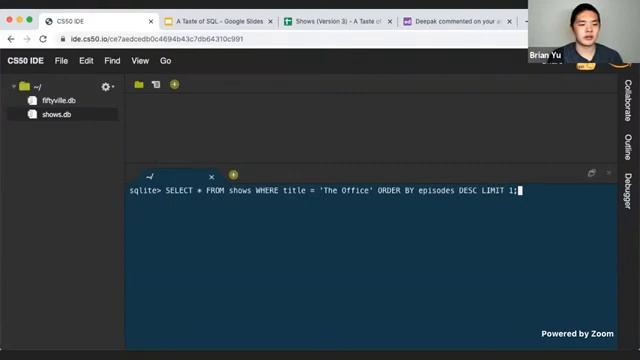
Task: Maximize the terminal pane
Action: 591,173
